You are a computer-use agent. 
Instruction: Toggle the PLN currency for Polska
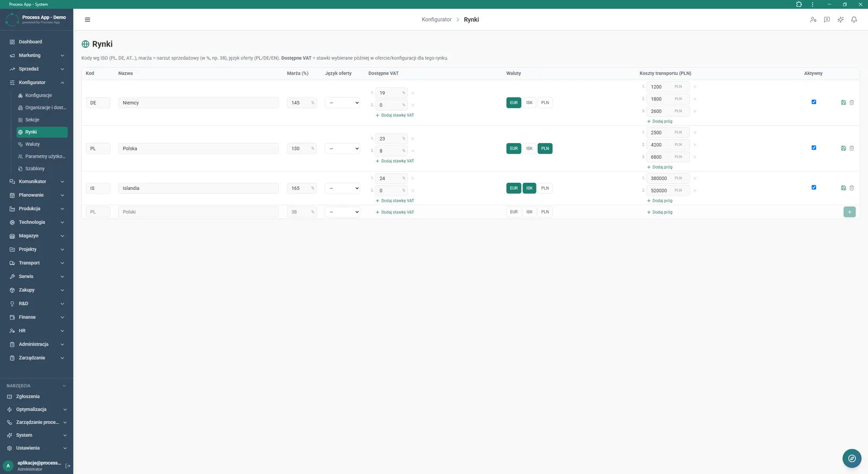coord(545,149)
